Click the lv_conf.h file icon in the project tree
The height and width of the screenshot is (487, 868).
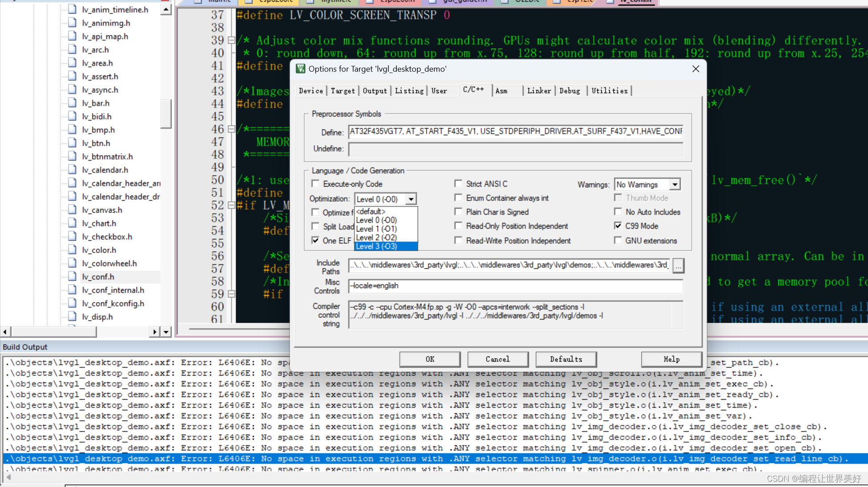pos(72,276)
